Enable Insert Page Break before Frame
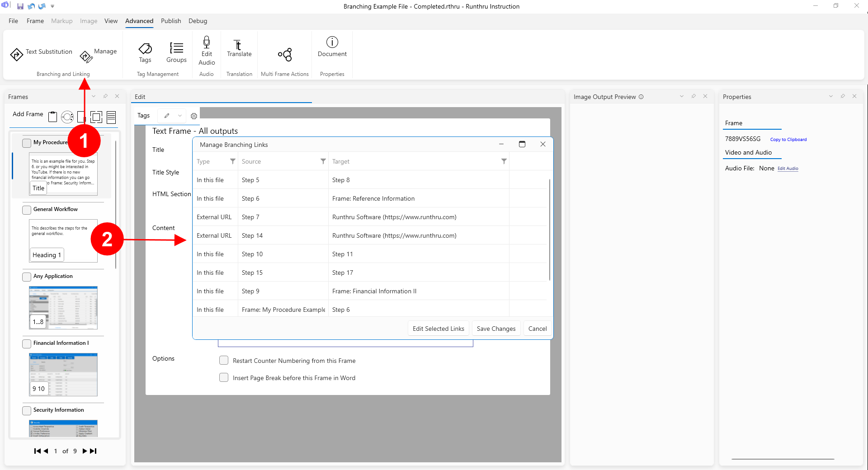Screen dimensions: 868x470 click(x=224, y=377)
